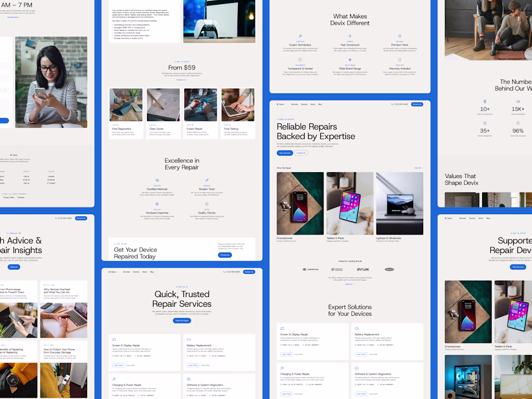Click outlined Contact Us button beside View Services

pos(301,153)
